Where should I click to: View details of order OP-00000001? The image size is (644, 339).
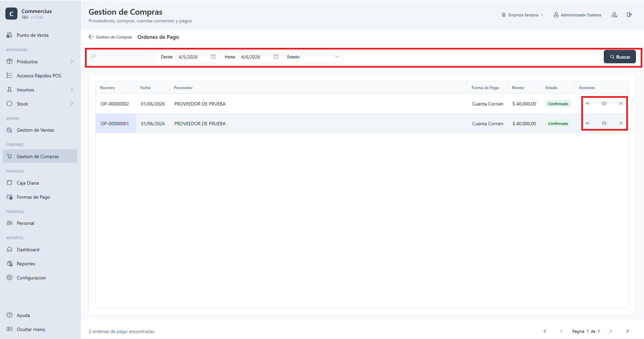click(587, 123)
